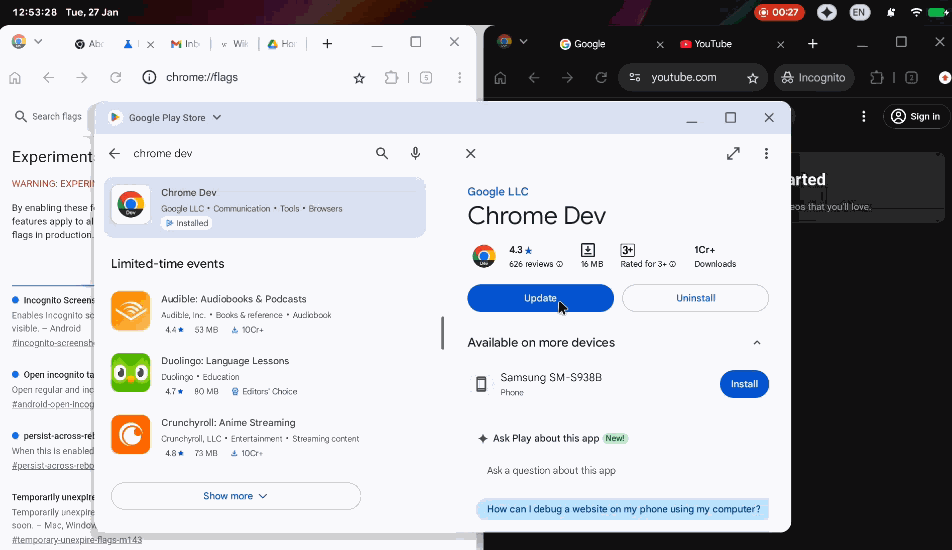
Task: Open the left Chrome three-dot menu
Action: (460, 78)
